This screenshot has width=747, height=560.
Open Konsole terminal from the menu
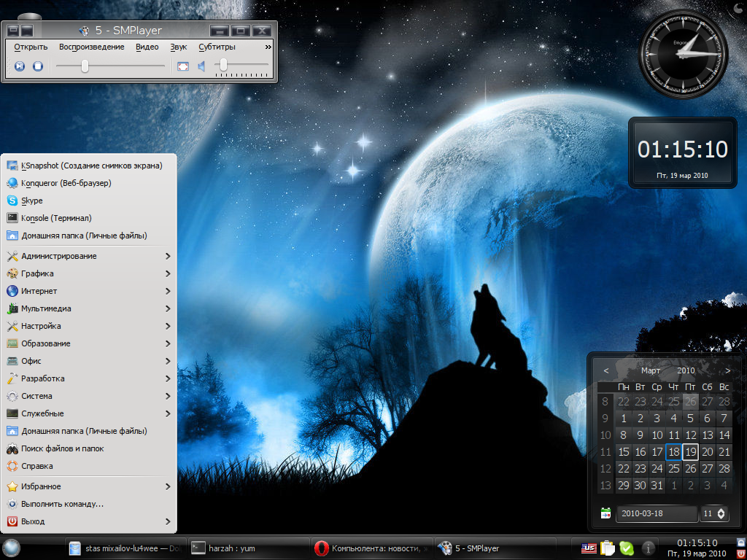click(88, 218)
